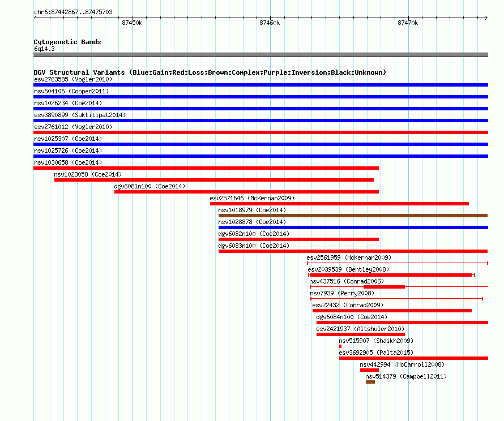The image size is (504, 421).
Task: Click the nsv442994 (McCarroll2008) label
Action: (402, 364)
